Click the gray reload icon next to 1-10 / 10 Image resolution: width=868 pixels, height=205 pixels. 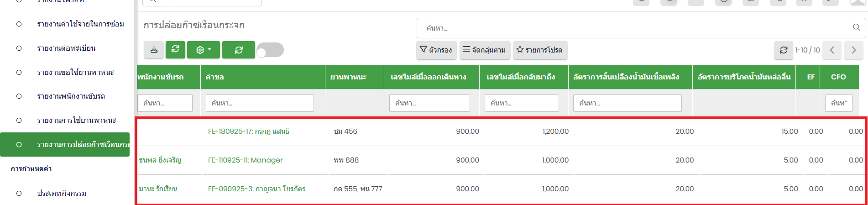[783, 50]
